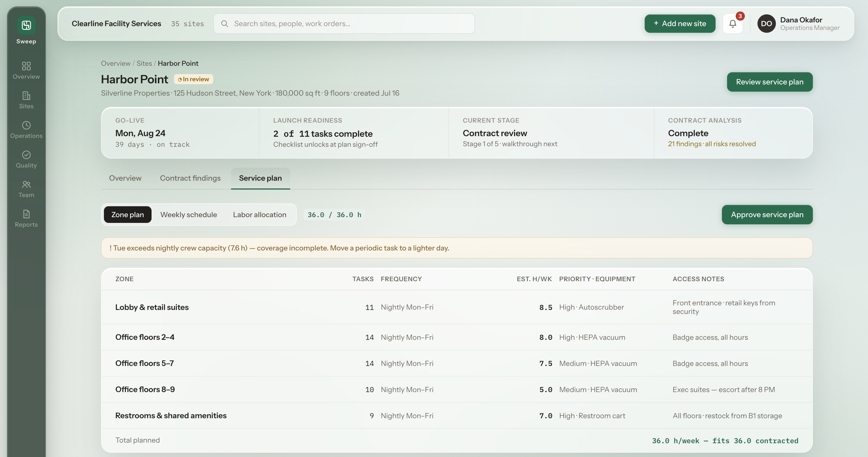This screenshot has width=868, height=457.
Task: Click the 36.0 / 36.0 h indicator
Action: [x=335, y=215]
